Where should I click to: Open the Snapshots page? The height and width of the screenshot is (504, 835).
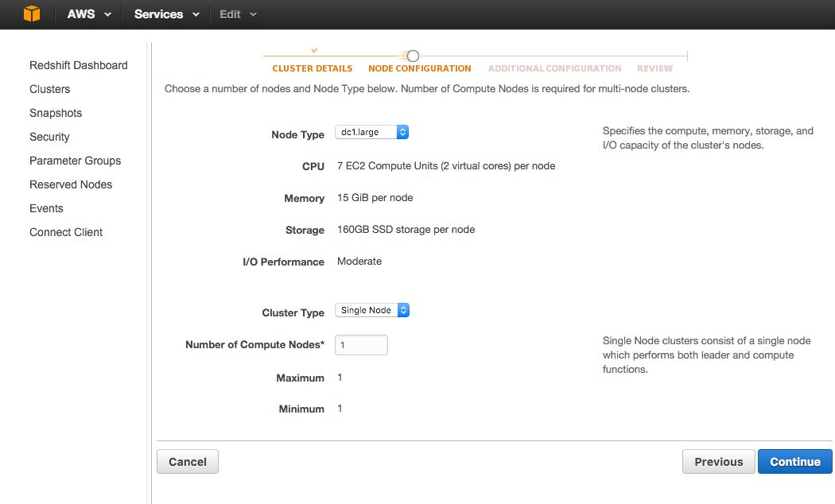tap(56, 113)
